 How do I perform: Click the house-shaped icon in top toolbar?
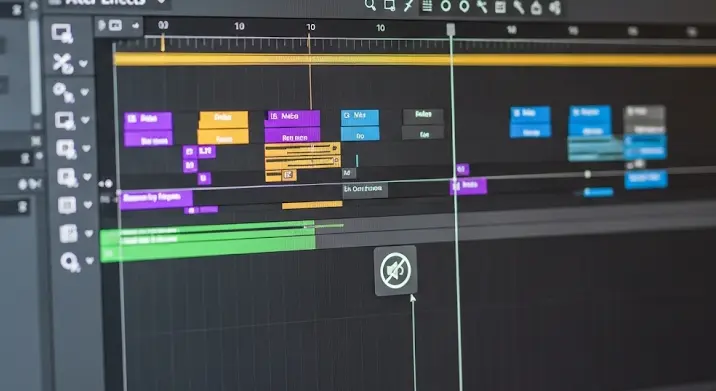[x=536, y=7]
